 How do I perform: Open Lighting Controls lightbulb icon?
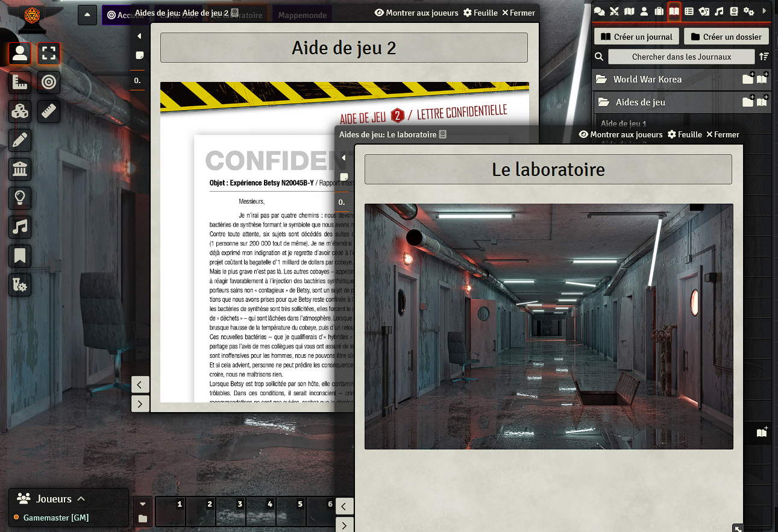pos(20,198)
